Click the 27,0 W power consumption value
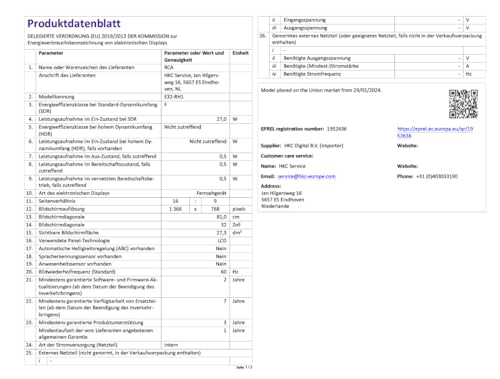 point(222,119)
